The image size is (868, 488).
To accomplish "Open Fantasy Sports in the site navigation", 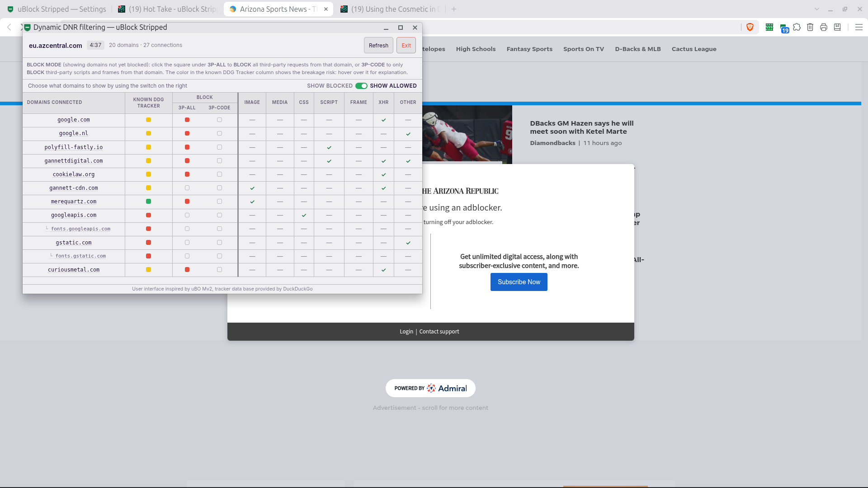I will [x=529, y=49].
